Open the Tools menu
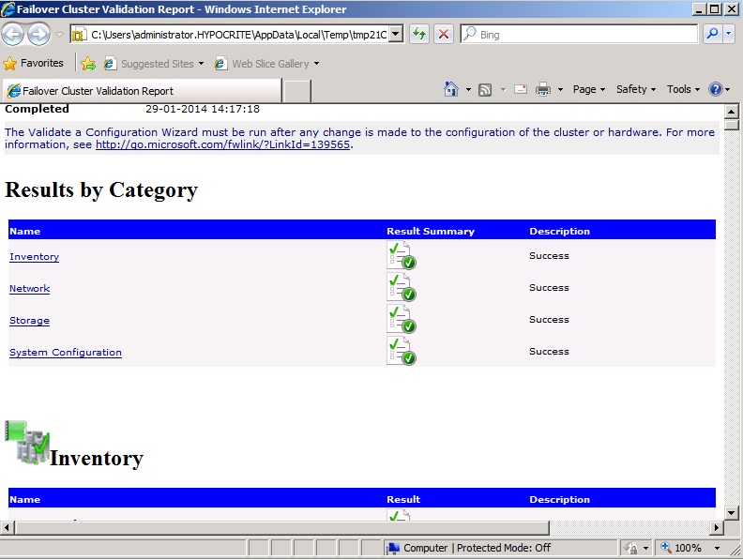This screenshot has height=560, width=743. (683, 89)
